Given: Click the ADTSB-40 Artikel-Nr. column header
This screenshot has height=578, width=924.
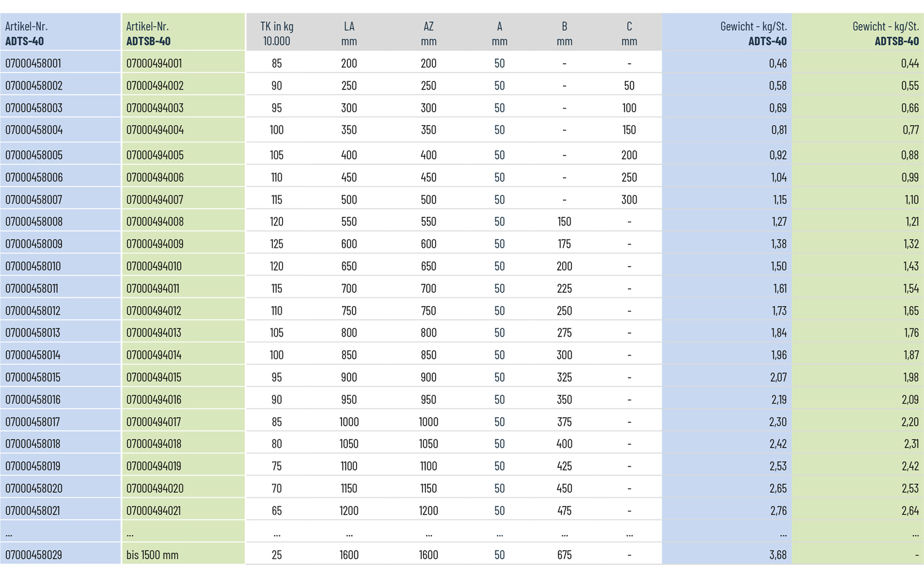Looking at the screenshot, I should click(x=148, y=33).
